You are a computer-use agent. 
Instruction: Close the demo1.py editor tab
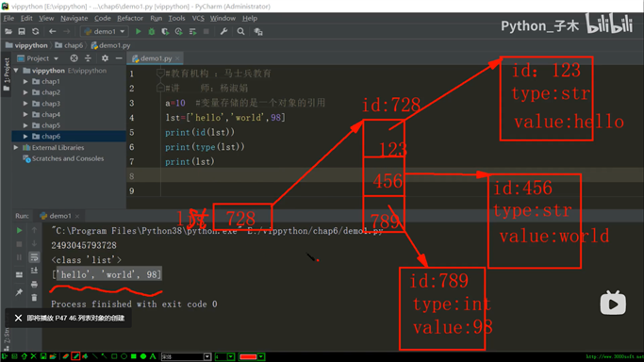(x=177, y=58)
